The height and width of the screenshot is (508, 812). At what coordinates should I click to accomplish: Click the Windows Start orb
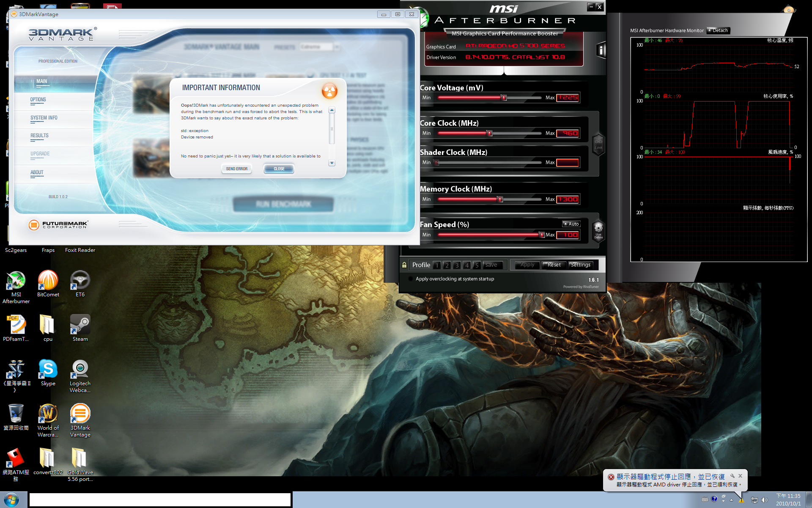11,500
